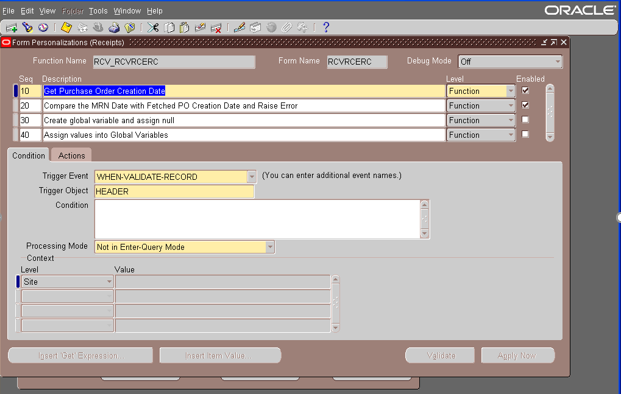The image size is (621, 394).
Task: Click the Find flashlight toolbar icon
Action: 27,27
